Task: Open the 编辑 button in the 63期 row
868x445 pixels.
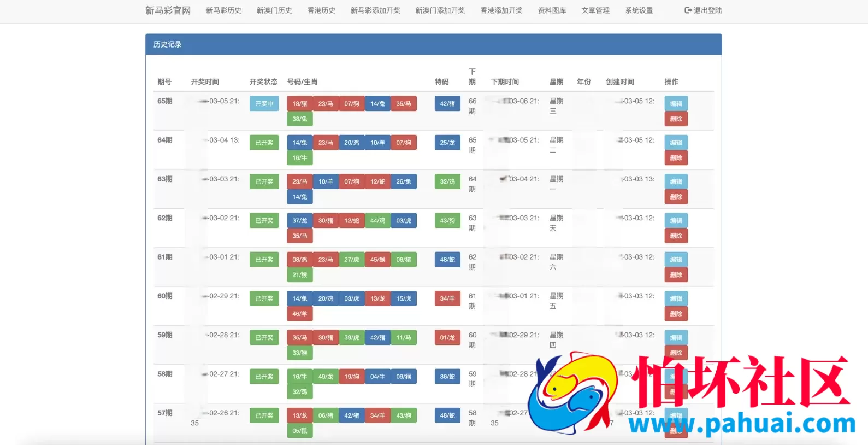Action: click(676, 181)
